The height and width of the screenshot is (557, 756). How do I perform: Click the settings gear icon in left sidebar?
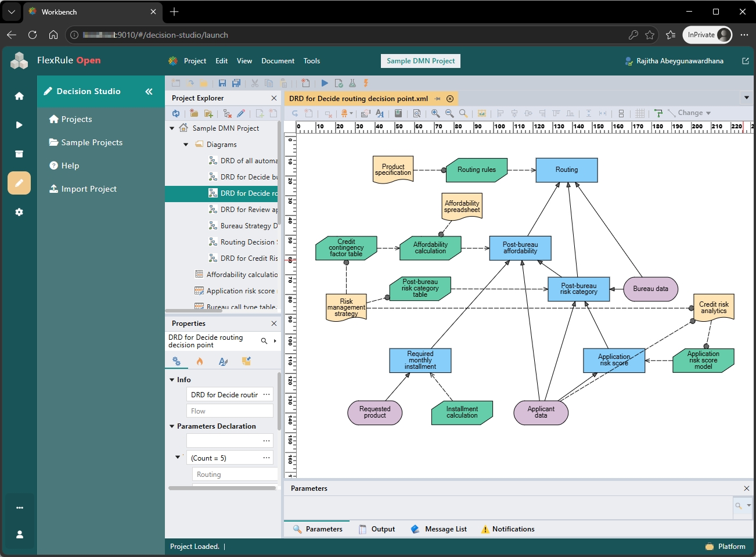(x=19, y=212)
